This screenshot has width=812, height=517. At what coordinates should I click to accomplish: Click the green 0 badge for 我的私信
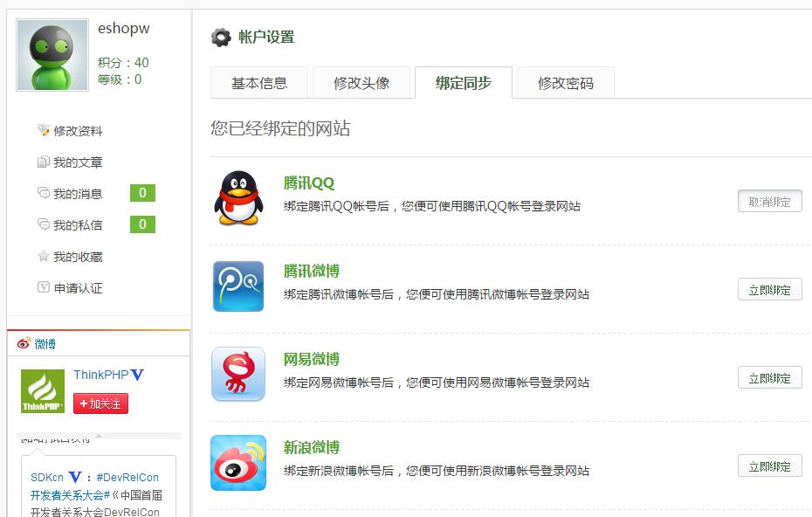[142, 224]
